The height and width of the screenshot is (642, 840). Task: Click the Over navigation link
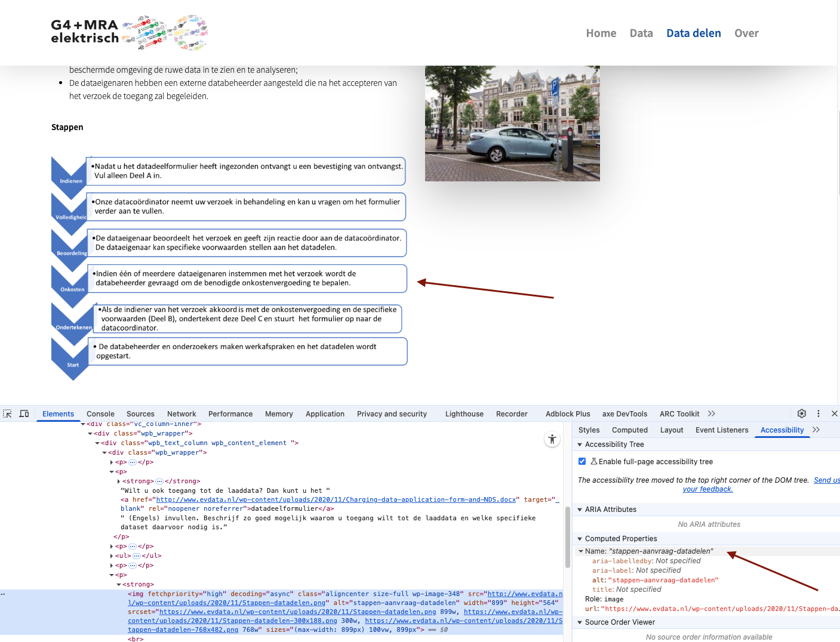pyautogui.click(x=746, y=33)
